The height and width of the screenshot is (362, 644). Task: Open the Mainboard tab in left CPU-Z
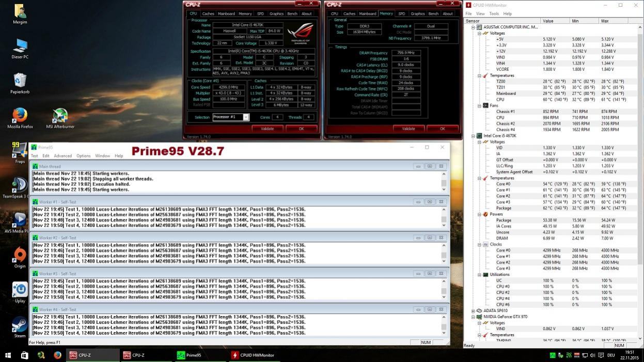[x=226, y=14]
